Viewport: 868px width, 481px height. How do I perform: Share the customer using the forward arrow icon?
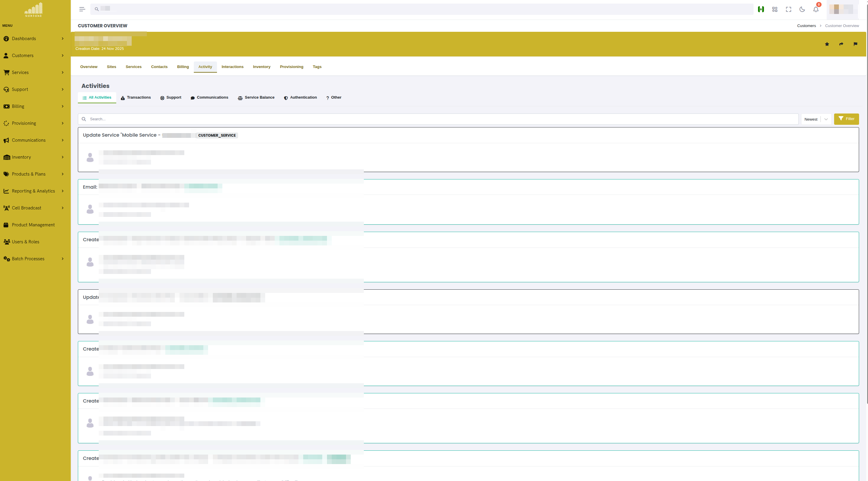click(841, 44)
